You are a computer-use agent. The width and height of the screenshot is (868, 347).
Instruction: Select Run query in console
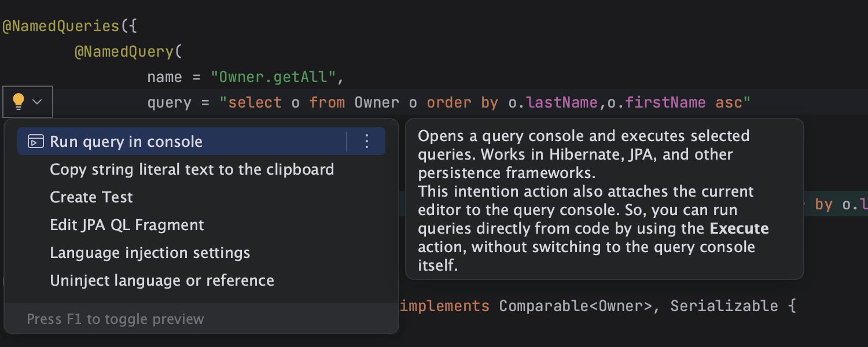tap(126, 142)
